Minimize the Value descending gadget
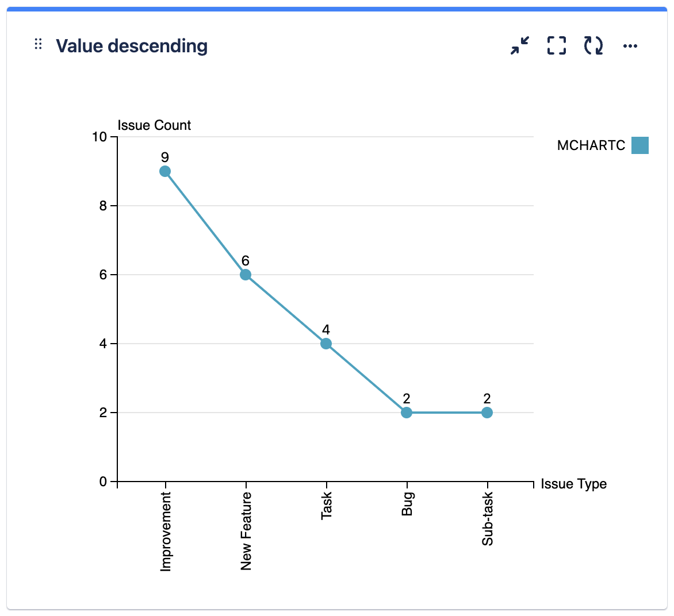 520,45
